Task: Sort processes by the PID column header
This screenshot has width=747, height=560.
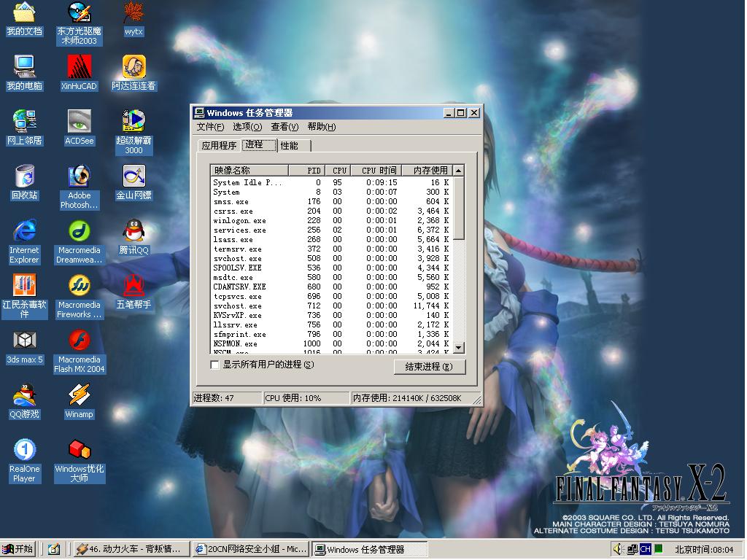Action: tap(307, 171)
